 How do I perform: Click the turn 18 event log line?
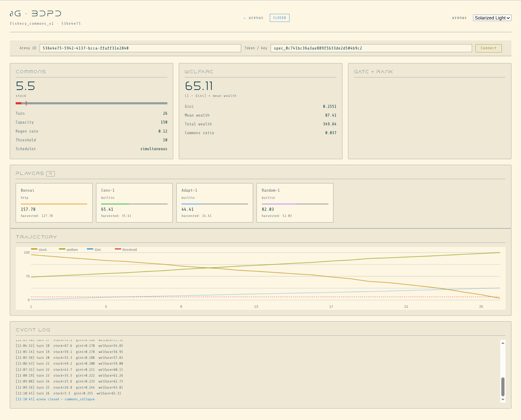tap(69, 346)
